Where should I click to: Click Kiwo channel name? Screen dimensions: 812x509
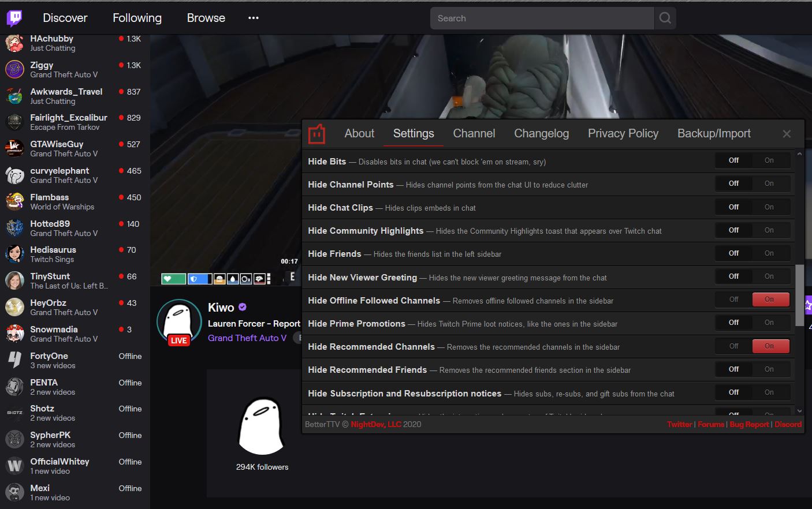221,307
